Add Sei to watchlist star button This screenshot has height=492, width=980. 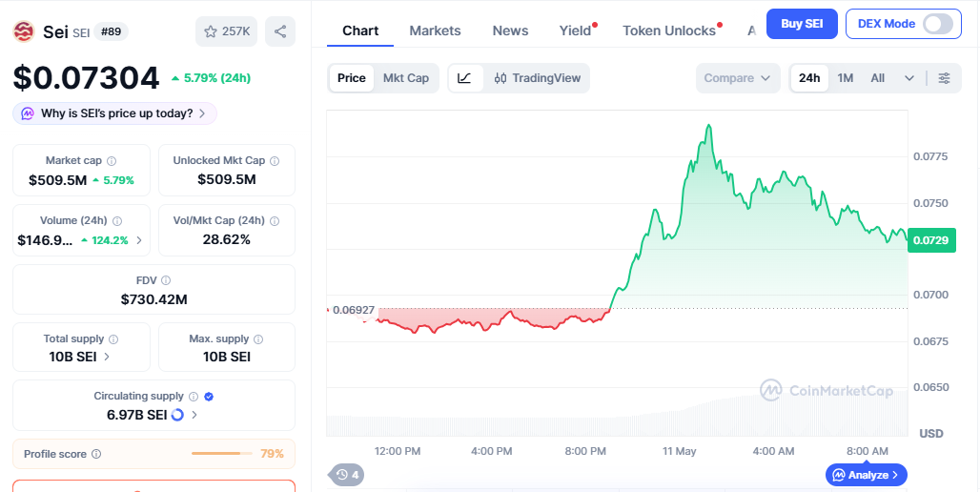[226, 31]
